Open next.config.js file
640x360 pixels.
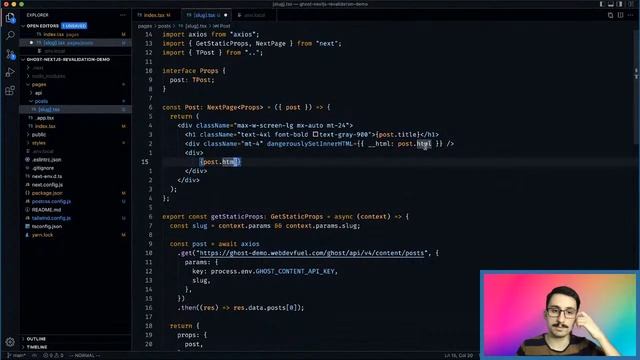tap(76, 185)
